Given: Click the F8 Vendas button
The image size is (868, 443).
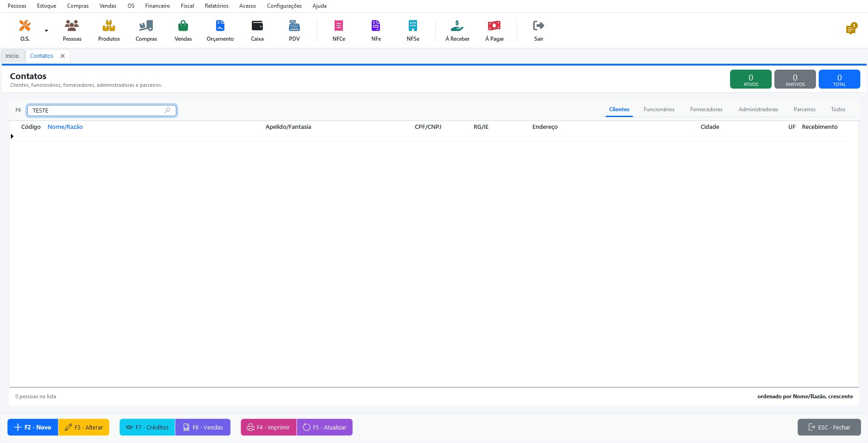Looking at the screenshot, I should pos(203,427).
